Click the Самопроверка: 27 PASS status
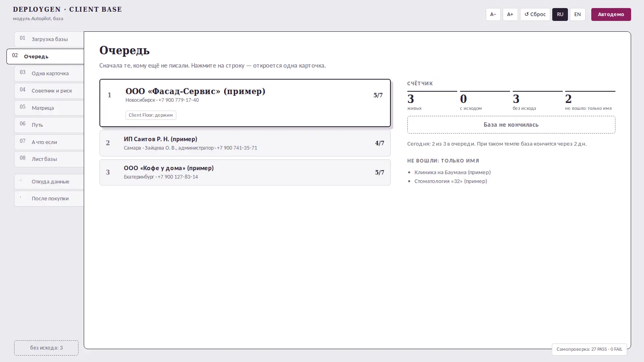The image size is (644, 362). tap(589, 349)
